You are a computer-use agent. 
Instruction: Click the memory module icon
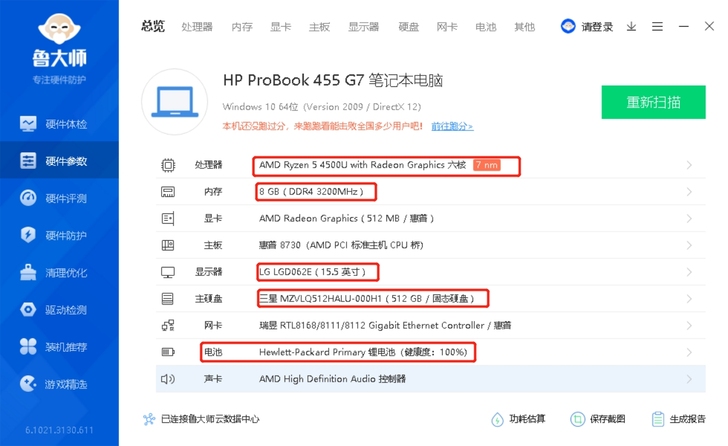[168, 192]
